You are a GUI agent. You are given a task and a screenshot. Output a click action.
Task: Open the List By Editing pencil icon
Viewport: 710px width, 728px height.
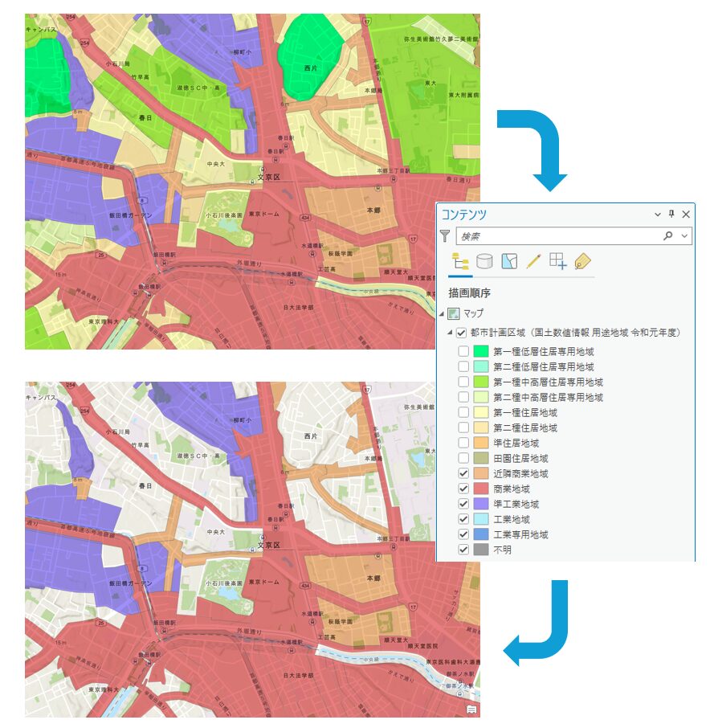tap(533, 261)
